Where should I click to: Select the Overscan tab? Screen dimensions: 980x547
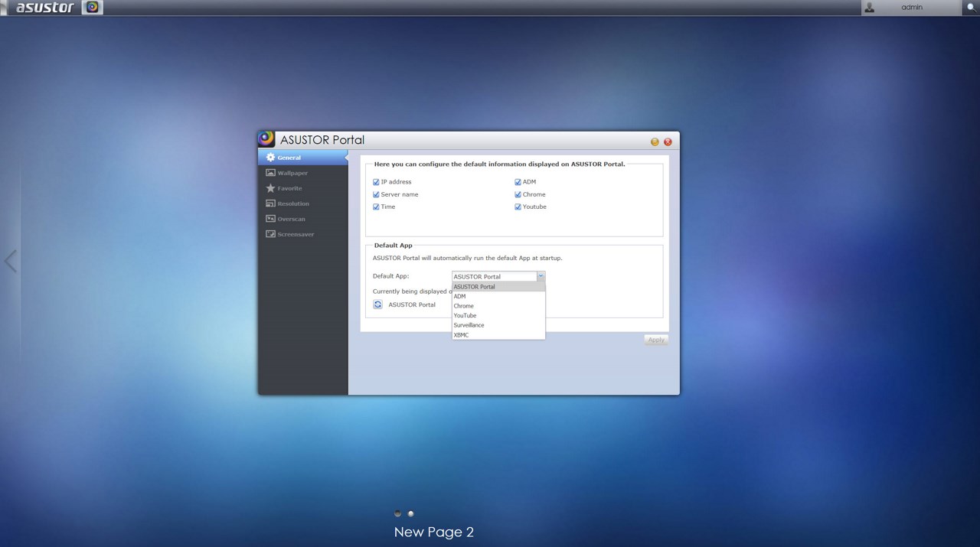coord(303,219)
